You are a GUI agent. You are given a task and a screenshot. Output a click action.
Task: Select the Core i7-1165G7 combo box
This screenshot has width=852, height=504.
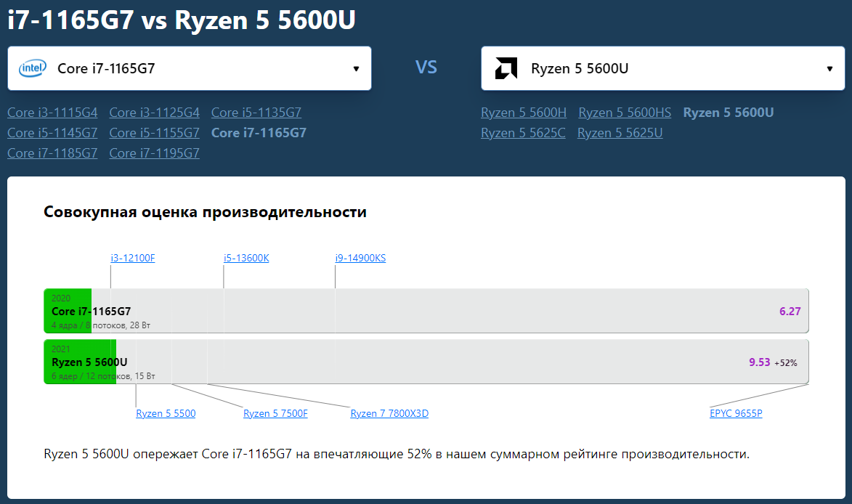(x=189, y=68)
